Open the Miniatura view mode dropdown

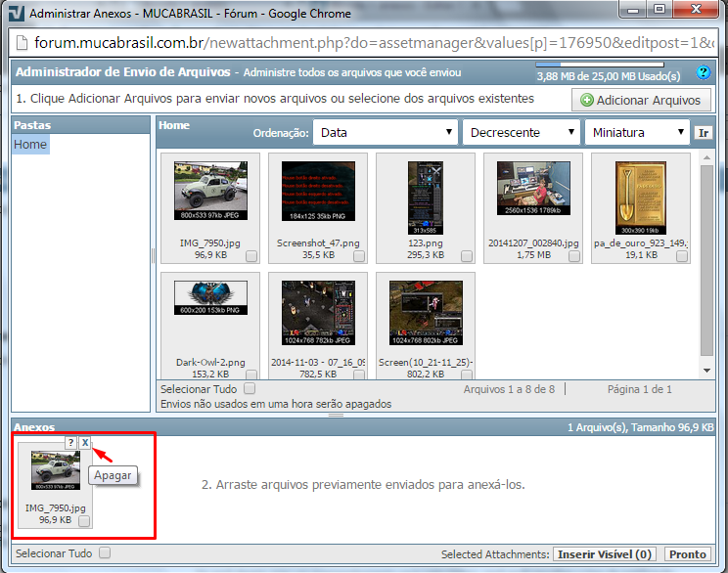(636, 133)
